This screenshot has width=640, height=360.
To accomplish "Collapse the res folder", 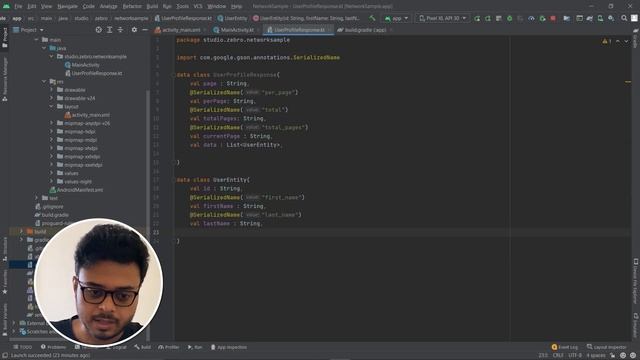I will (x=44, y=82).
